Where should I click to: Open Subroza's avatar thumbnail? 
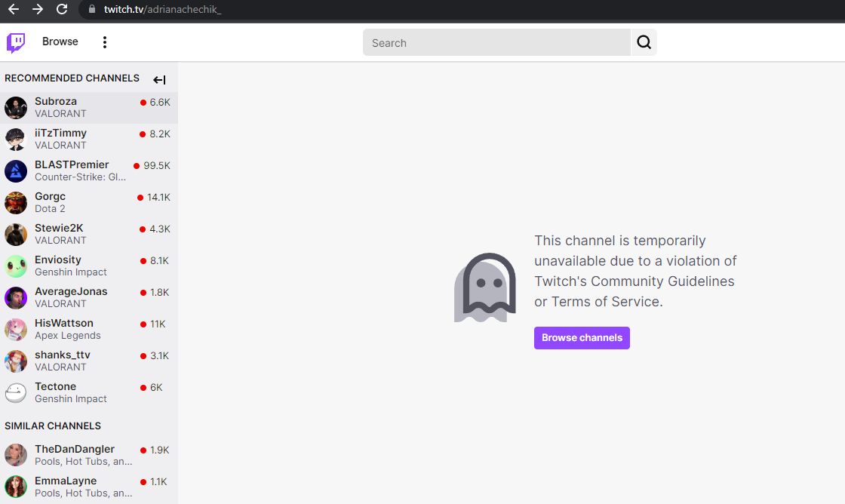[x=16, y=108]
